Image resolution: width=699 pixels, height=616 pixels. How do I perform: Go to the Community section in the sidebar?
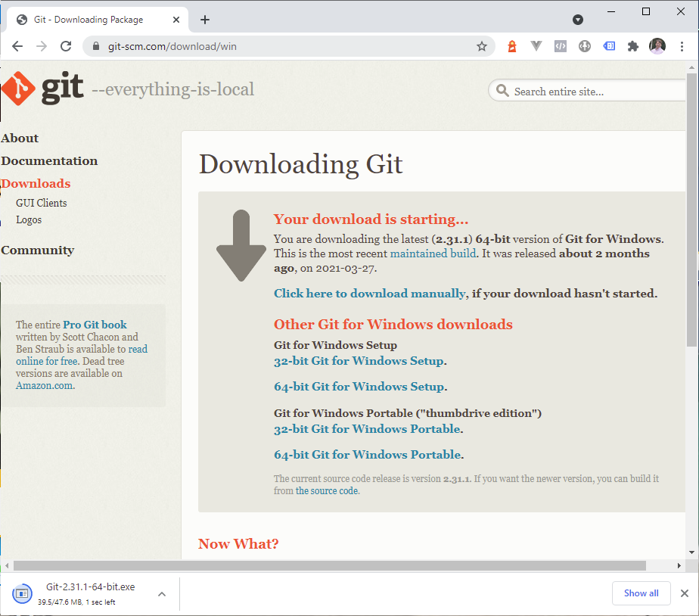(38, 250)
